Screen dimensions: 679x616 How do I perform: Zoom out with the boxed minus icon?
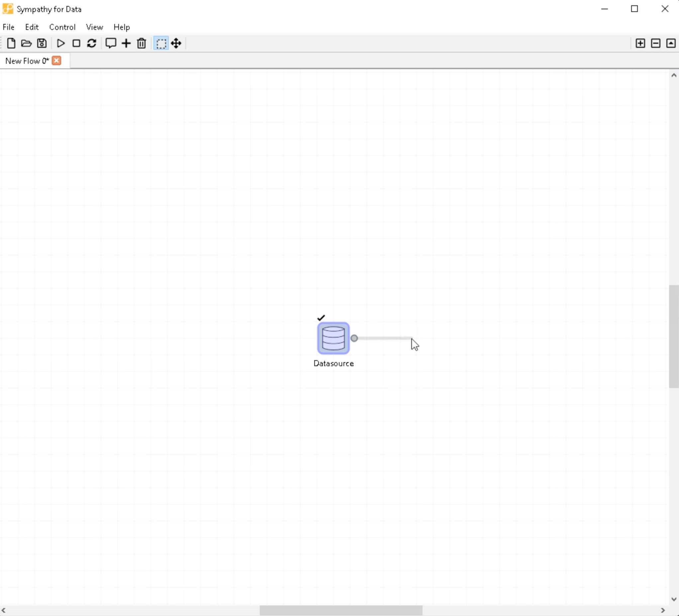[656, 44]
